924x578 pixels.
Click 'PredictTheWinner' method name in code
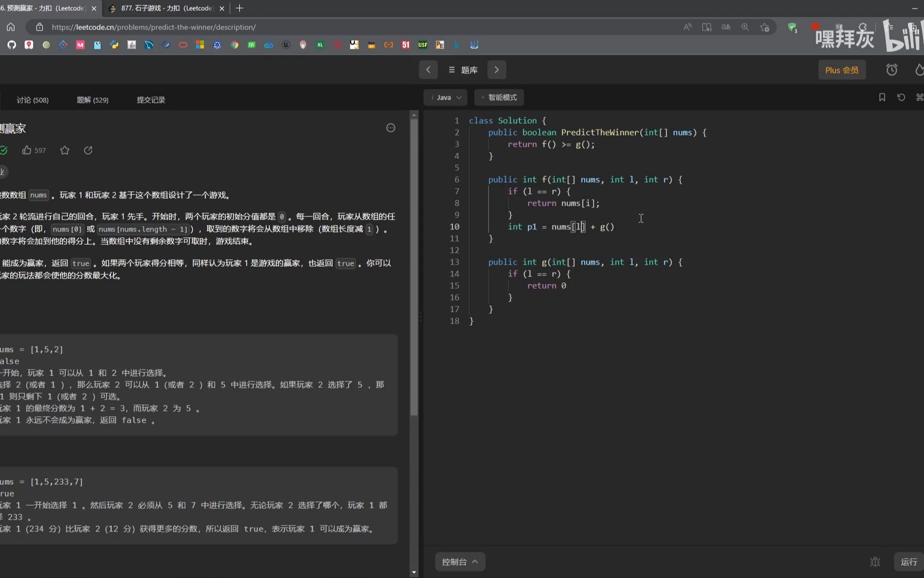click(x=600, y=132)
